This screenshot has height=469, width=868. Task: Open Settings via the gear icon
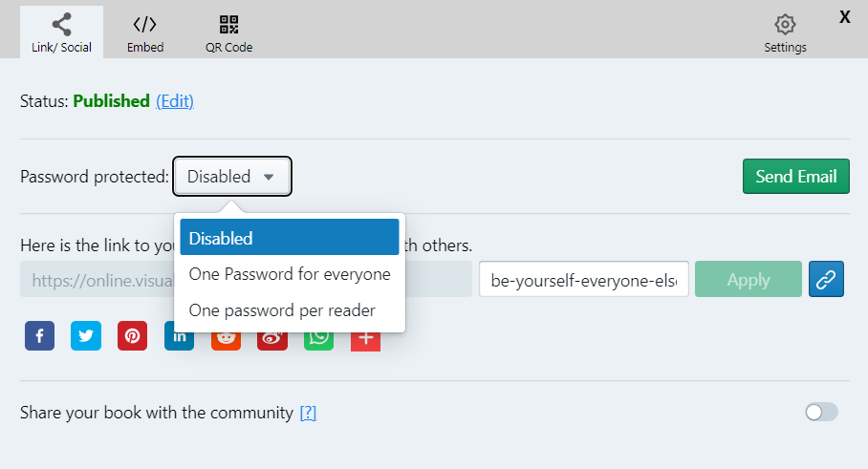click(785, 32)
